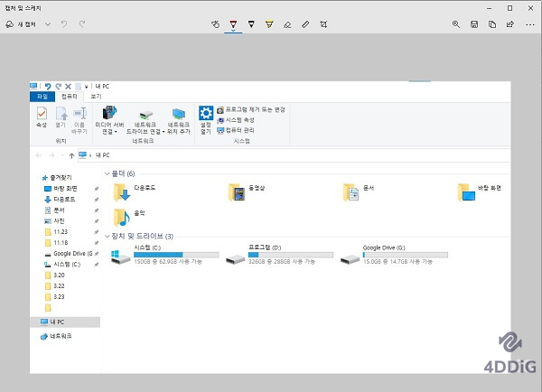Collapse the 폴더 (6) section
The width and height of the screenshot is (542, 392).
pyautogui.click(x=107, y=173)
